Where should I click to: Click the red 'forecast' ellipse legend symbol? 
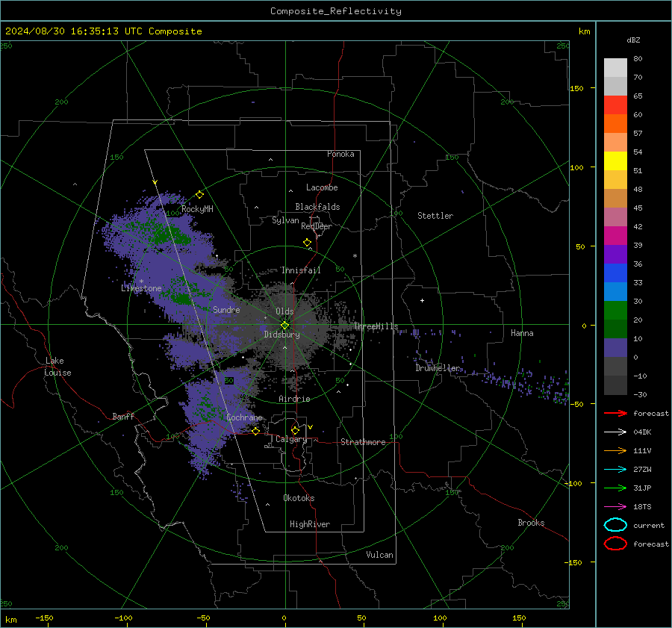(615, 544)
